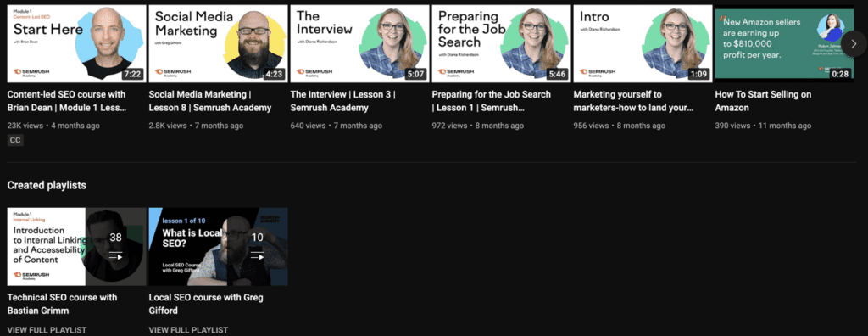Open Content-led SEO course title link
868x336 pixels.
tap(67, 101)
